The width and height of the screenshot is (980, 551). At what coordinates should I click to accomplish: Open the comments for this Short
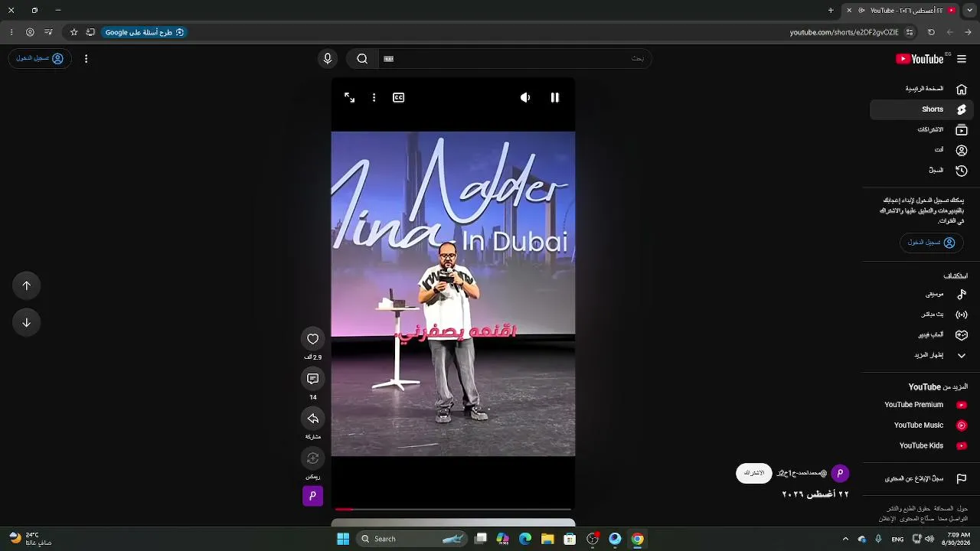313,379
